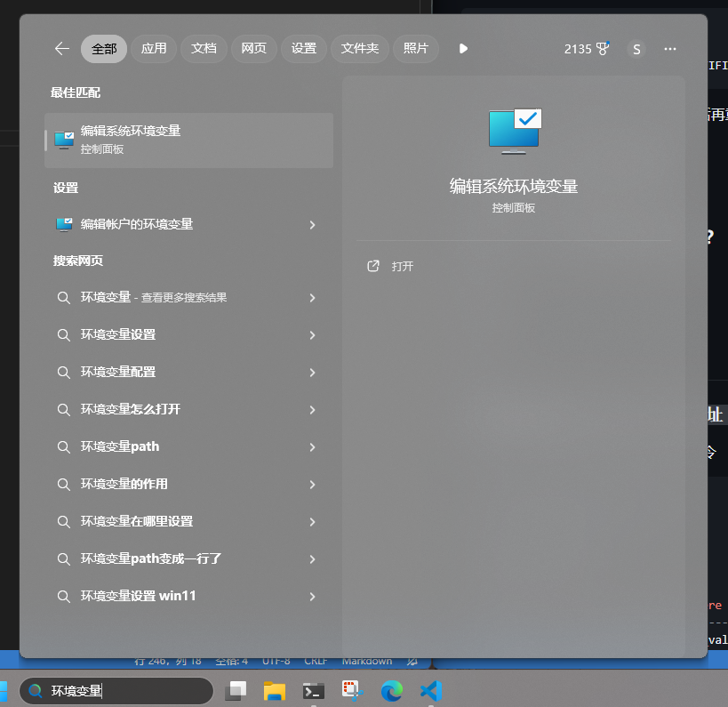
Task: Switch to the 应用 filter tab
Action: (x=154, y=49)
